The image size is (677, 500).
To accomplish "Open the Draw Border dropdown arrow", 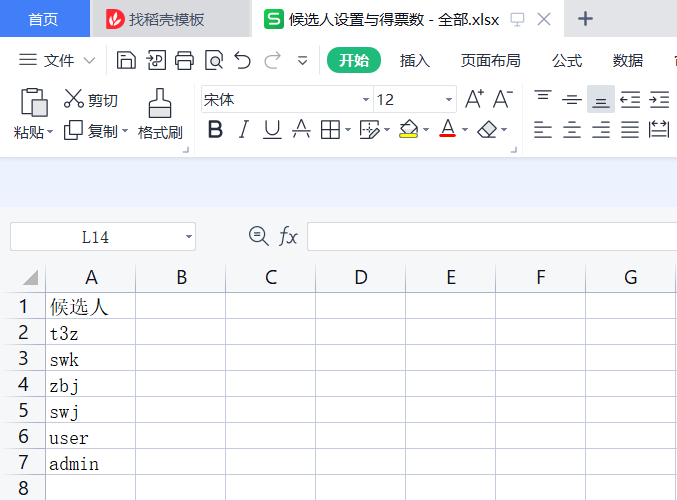I will 387,130.
